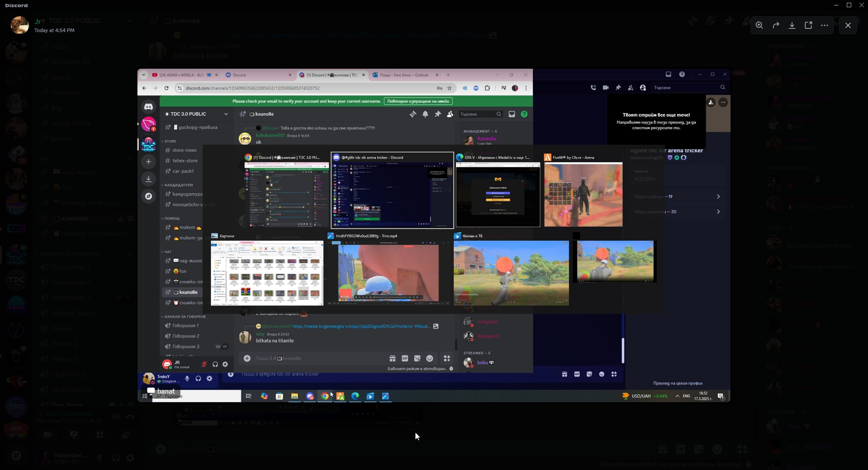Minimize the Discord window
This screenshot has width=868, height=470.
click(x=836, y=5)
